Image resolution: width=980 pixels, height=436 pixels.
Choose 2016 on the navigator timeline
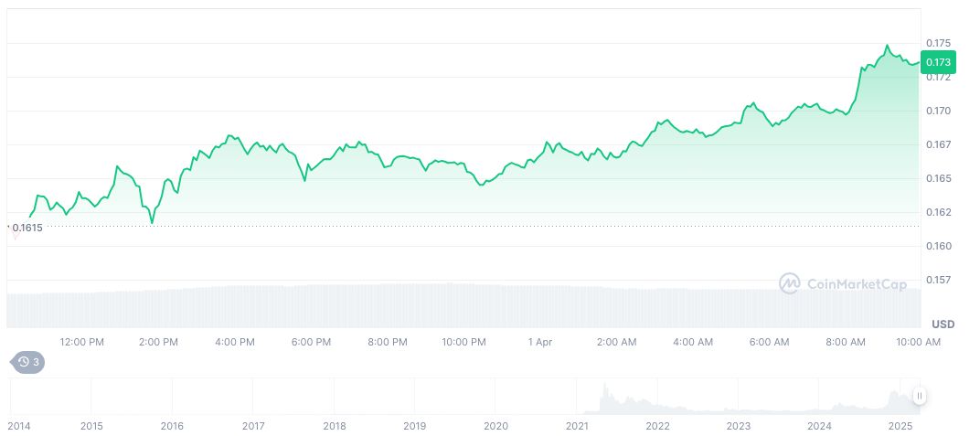[x=172, y=426]
